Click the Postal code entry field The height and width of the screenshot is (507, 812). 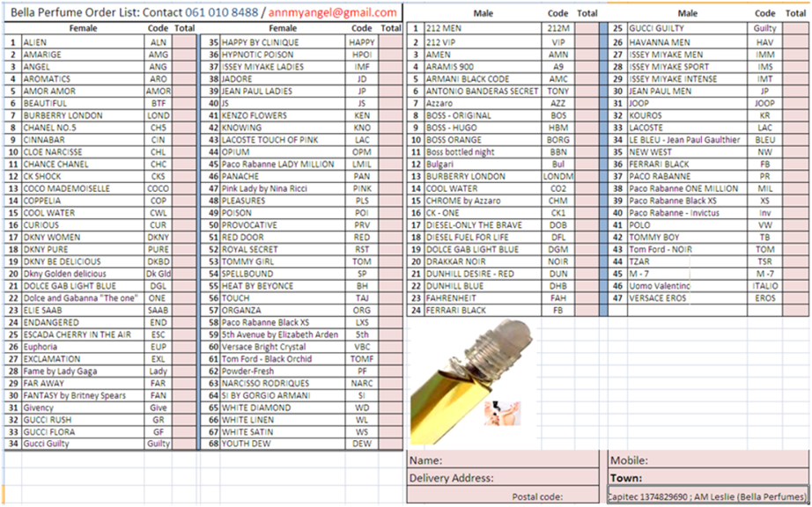[x=502, y=496]
